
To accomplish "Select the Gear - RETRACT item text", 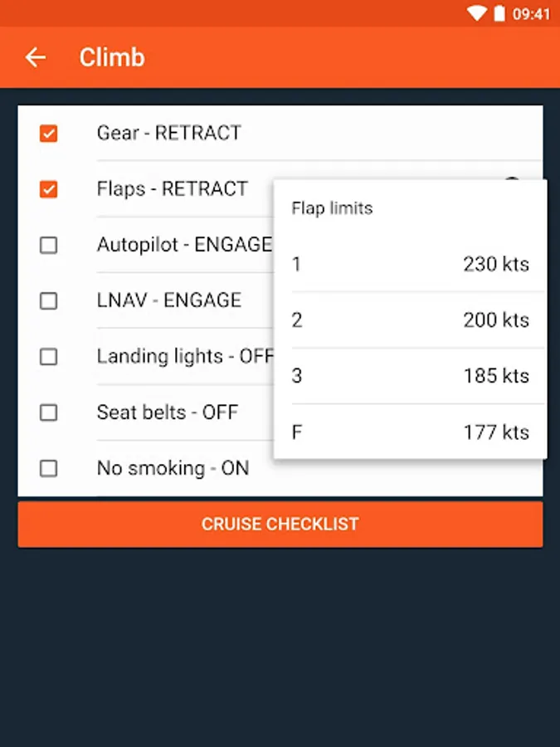I will 169,133.
